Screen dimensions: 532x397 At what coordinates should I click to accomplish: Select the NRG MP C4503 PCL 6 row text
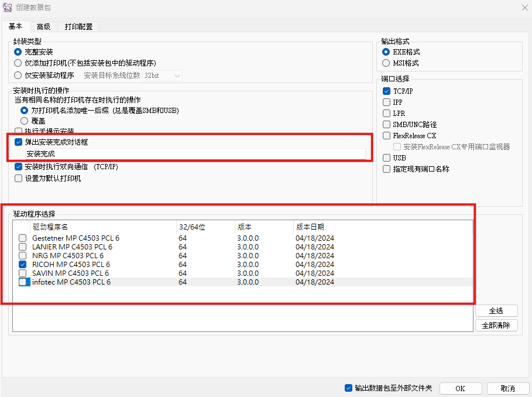pyautogui.click(x=68, y=256)
